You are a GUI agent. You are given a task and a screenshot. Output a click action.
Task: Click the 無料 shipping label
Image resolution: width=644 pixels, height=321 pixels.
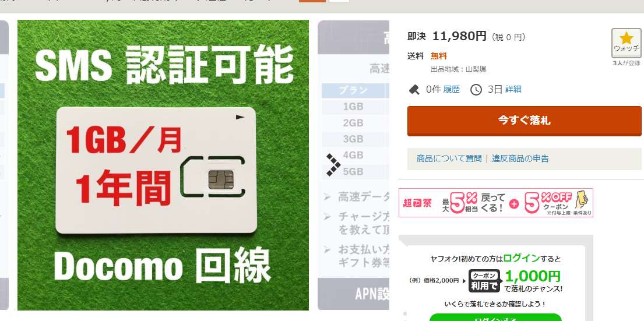click(x=439, y=57)
